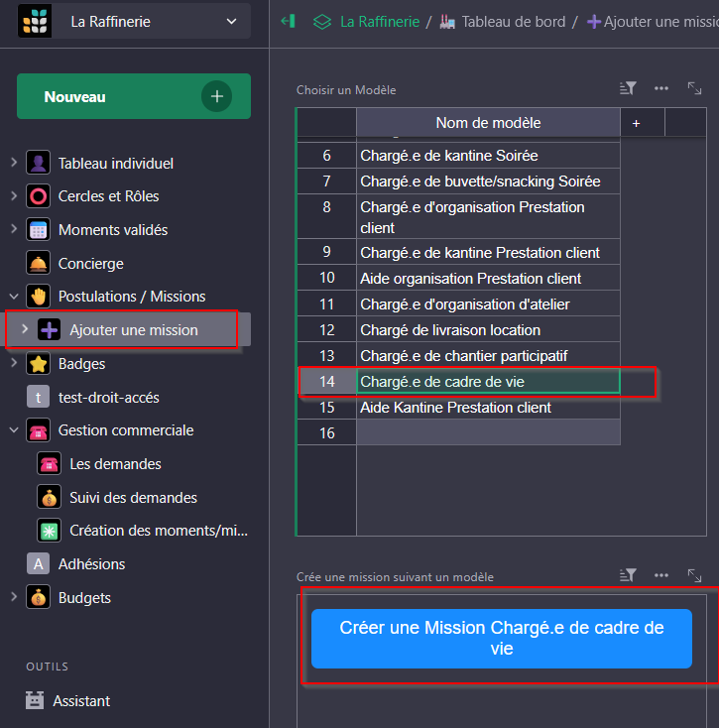Open three-dot menu of the mission creation widget
The image size is (719, 728).
tap(661, 575)
